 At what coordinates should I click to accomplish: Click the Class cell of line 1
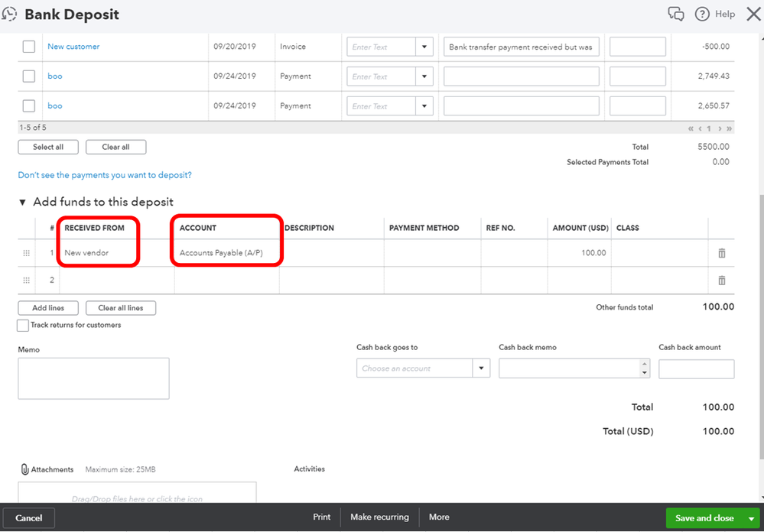[660, 253]
